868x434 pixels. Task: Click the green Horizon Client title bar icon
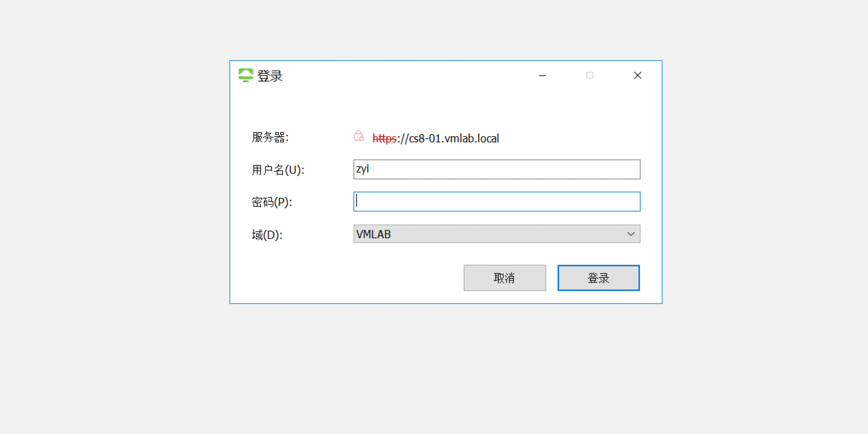(246, 75)
